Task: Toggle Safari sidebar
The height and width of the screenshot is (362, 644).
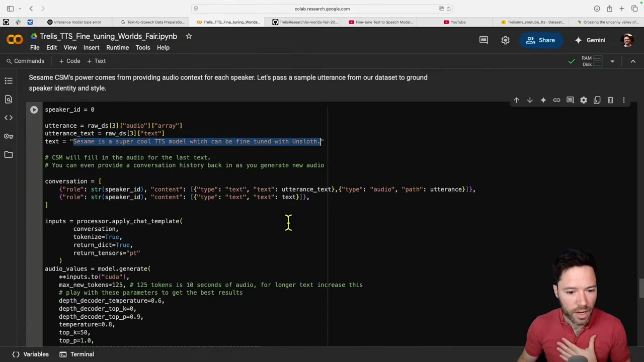Action: tap(10, 9)
